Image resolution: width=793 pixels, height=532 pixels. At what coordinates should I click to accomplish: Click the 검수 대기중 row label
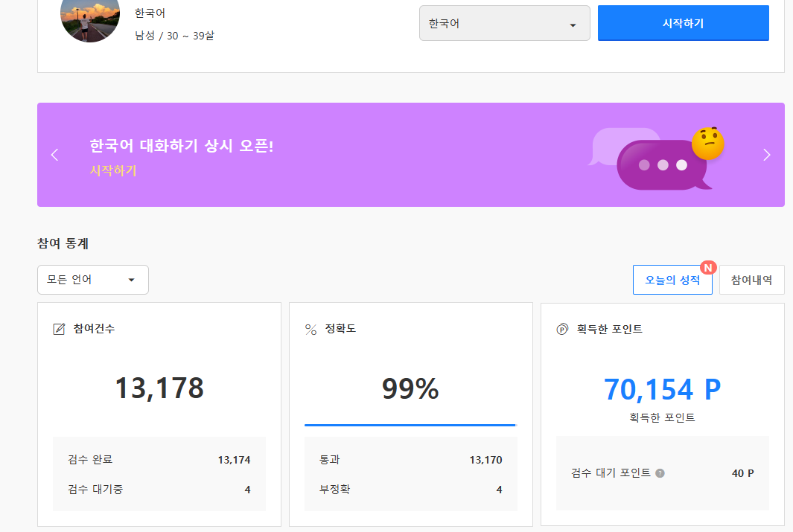click(x=95, y=489)
